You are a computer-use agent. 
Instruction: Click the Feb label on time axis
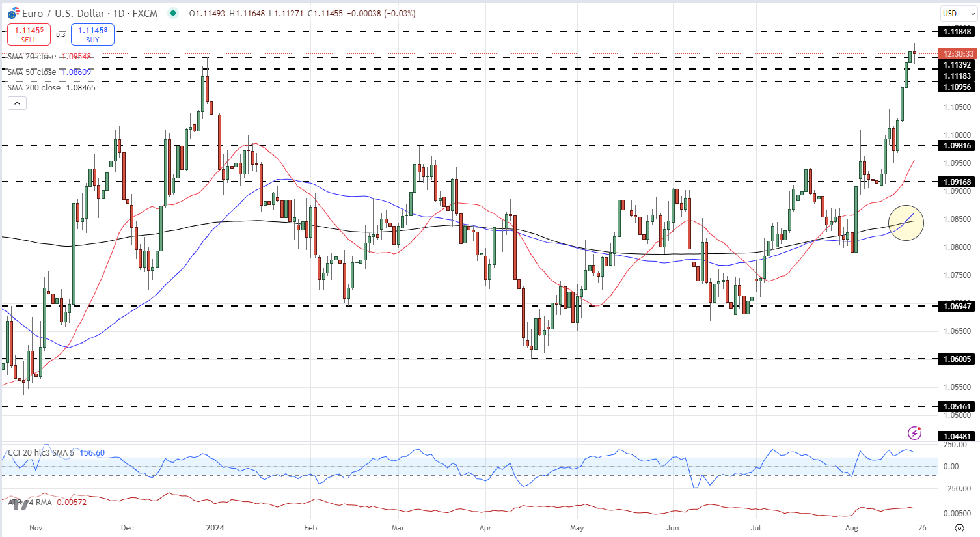[310, 527]
